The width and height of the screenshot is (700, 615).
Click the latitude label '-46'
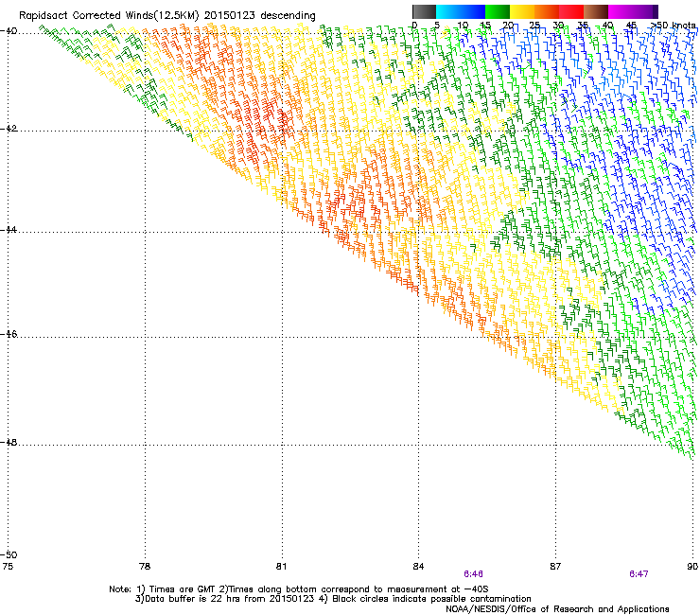point(9,334)
